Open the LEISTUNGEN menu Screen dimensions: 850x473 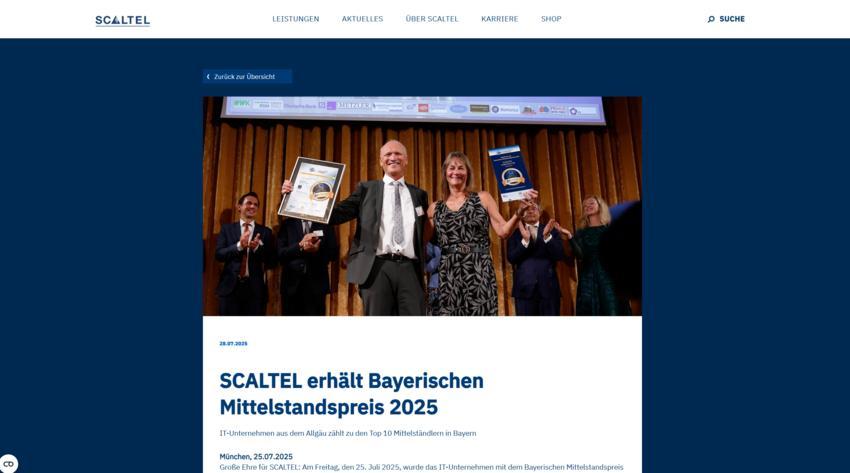295,19
